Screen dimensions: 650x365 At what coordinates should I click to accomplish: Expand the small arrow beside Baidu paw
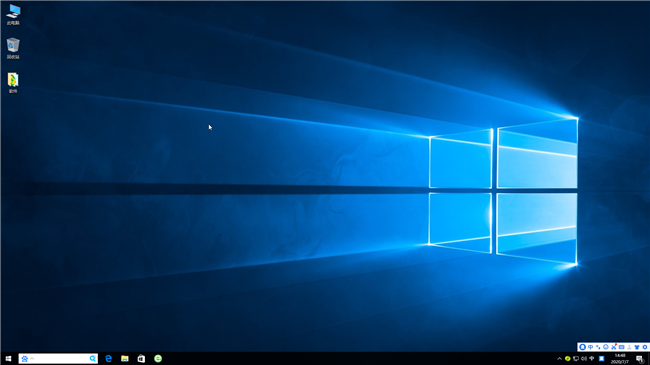point(32,359)
